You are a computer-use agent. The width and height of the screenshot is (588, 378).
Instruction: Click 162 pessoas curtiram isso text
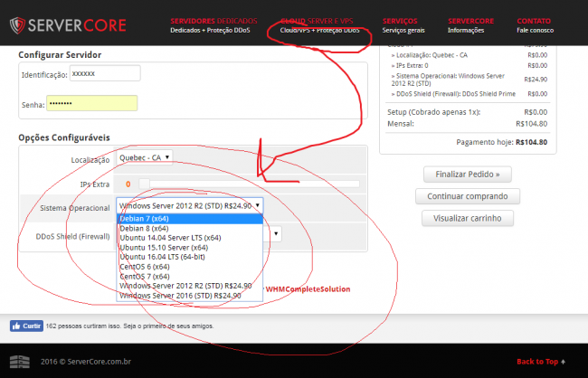129,326
